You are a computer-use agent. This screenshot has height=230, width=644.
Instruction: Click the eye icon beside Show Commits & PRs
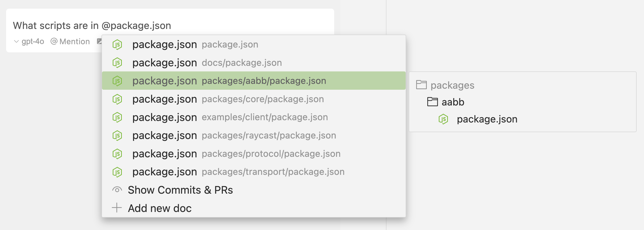click(117, 190)
